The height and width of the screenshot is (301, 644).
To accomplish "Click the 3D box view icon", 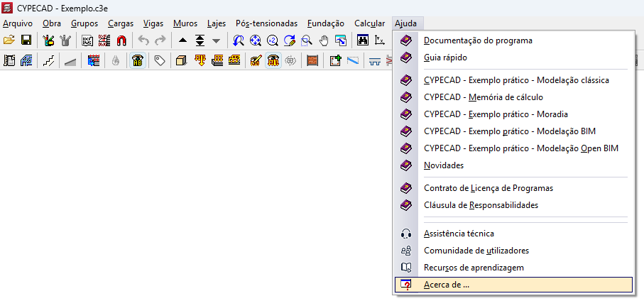I will pyautogui.click(x=181, y=61).
